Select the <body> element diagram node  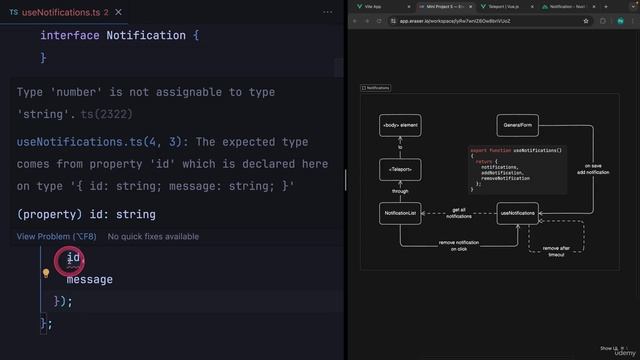click(x=400, y=125)
